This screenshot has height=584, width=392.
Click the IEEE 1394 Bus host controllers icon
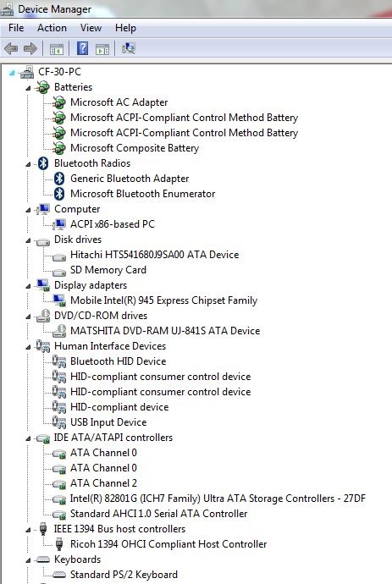coord(43,529)
